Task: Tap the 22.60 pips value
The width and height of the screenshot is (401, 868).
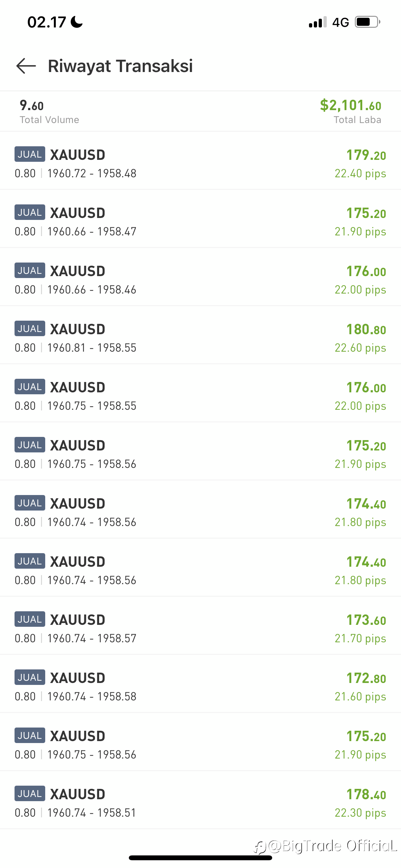Action: pos(360,348)
